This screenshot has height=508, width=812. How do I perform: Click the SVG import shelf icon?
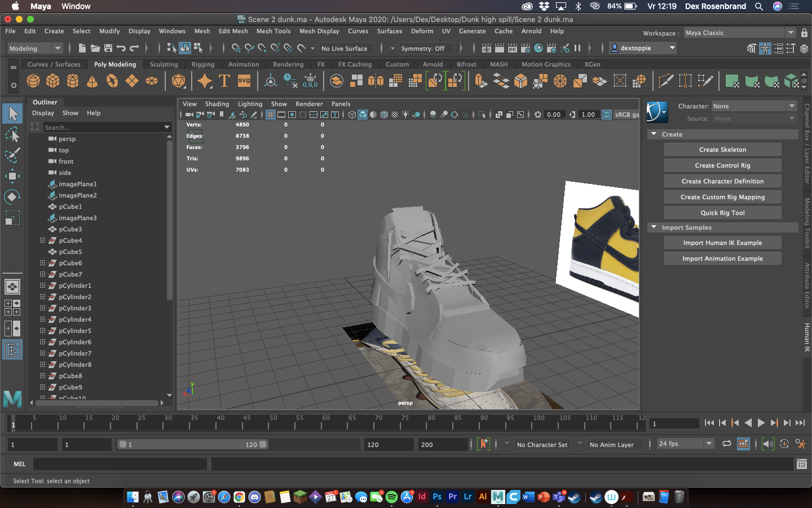[x=244, y=81]
